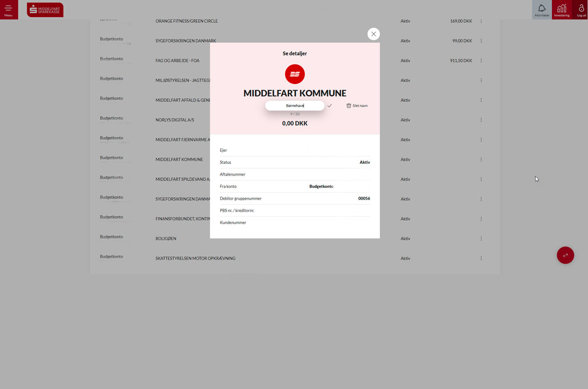Open three-dot menu on the 99,00 DKK row
This screenshot has height=389, width=588.
coord(481,41)
